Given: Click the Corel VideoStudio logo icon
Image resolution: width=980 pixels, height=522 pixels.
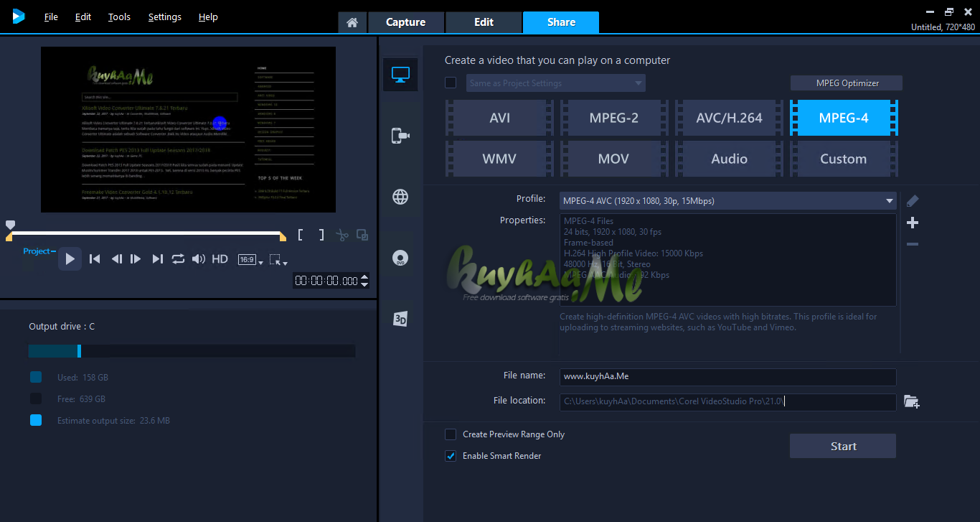Looking at the screenshot, I should tap(18, 16).
